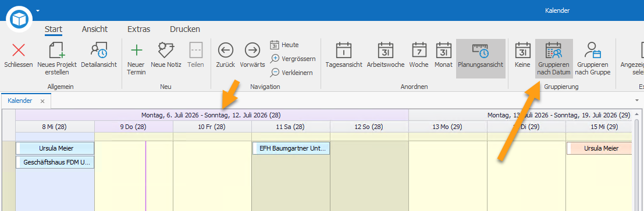
Task: Expand the tab list arrow at right of tab bar
Action: [637, 100]
